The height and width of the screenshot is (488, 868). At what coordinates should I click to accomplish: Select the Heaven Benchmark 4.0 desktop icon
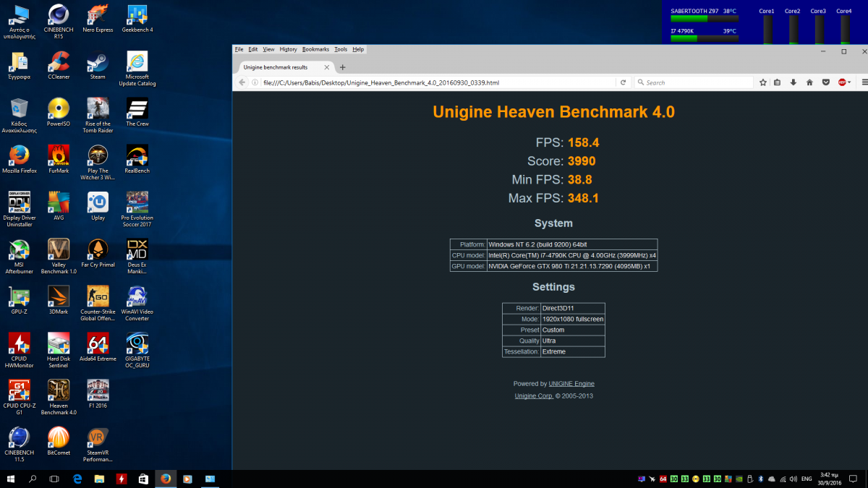[59, 398]
